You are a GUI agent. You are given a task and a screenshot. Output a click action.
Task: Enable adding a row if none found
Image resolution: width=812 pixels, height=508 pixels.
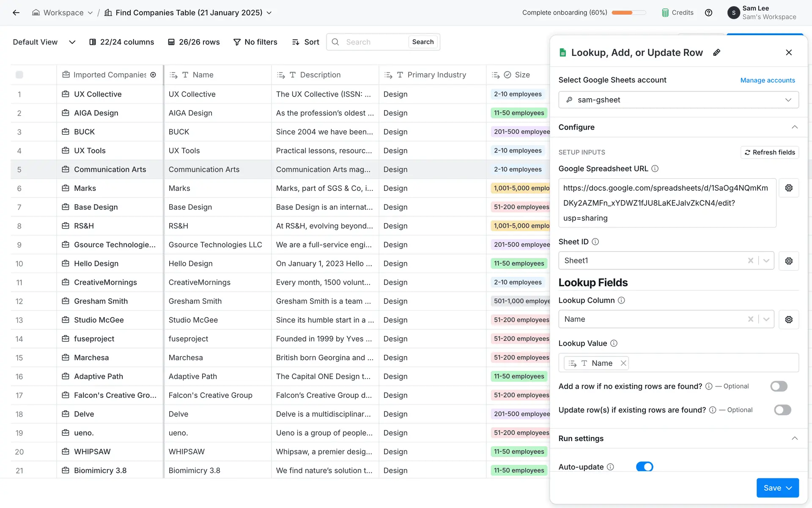pyautogui.click(x=779, y=386)
